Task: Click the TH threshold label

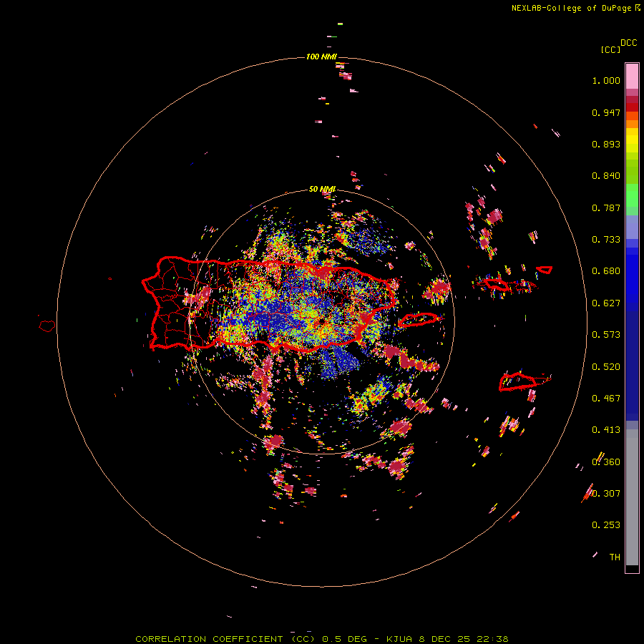Action: point(615,557)
